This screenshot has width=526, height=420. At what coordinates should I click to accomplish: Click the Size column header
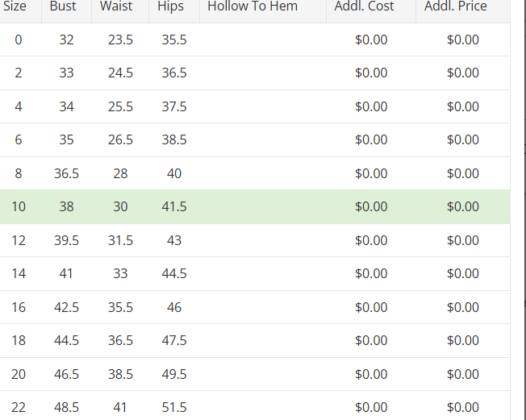15,6
